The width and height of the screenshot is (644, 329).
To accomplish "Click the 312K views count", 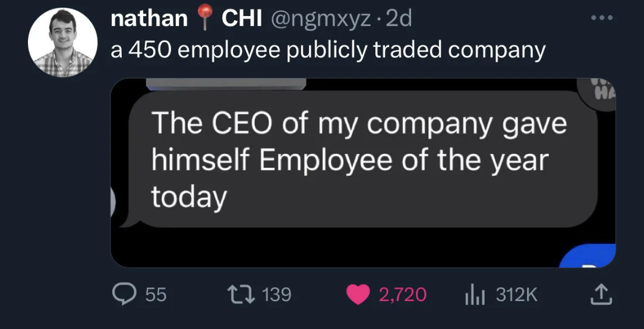I will pyautogui.click(x=516, y=295).
